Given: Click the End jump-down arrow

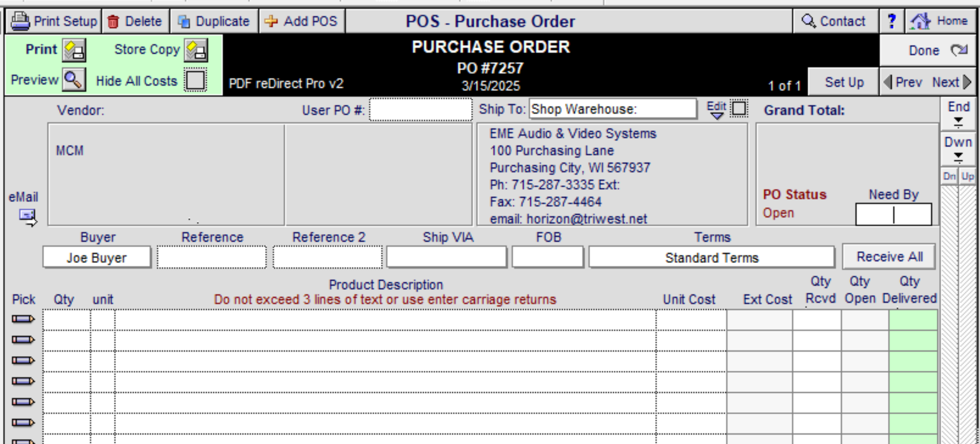Looking at the screenshot, I should (x=959, y=122).
